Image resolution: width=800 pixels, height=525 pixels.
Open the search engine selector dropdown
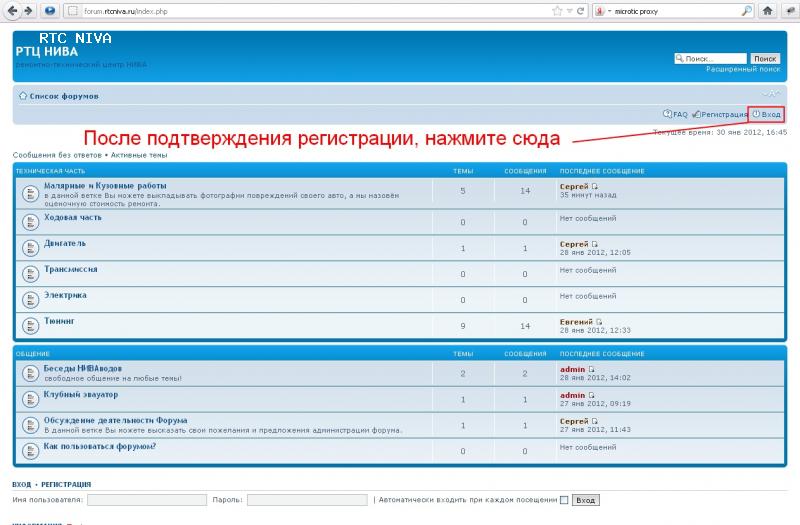603,11
